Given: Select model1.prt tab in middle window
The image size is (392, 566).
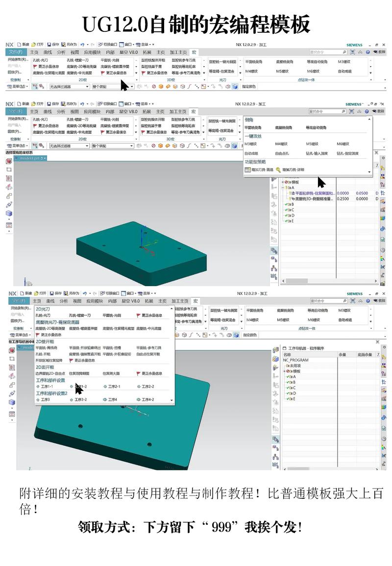Looking at the screenshot, I should (x=31, y=158).
